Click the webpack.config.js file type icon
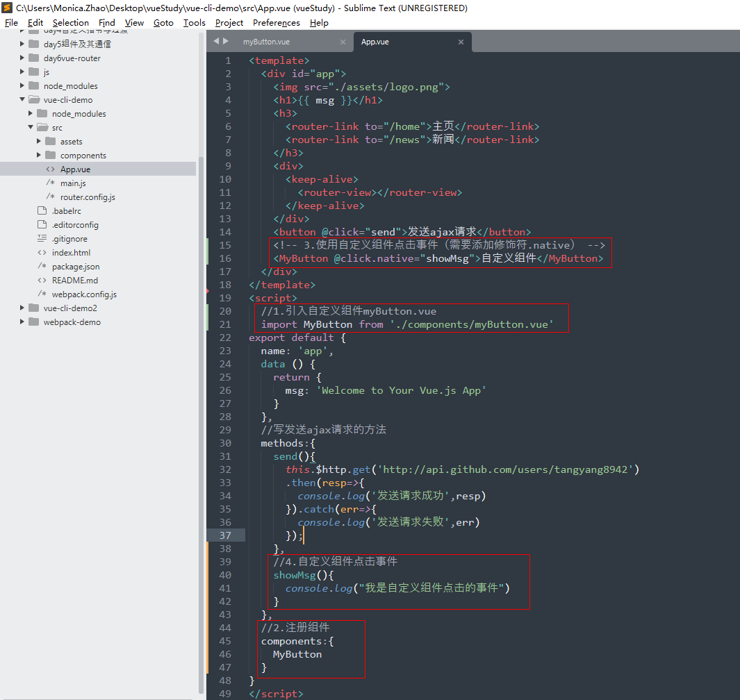Viewport: 740px width, 700px height. tap(42, 294)
